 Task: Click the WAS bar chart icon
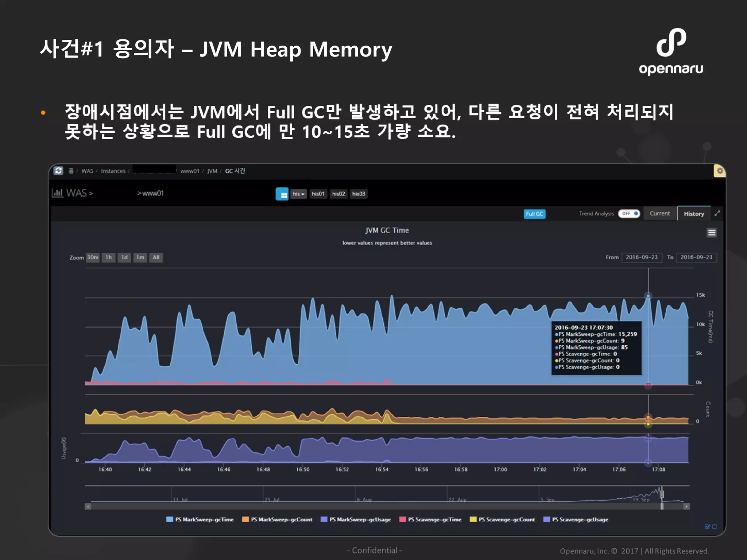[57, 193]
